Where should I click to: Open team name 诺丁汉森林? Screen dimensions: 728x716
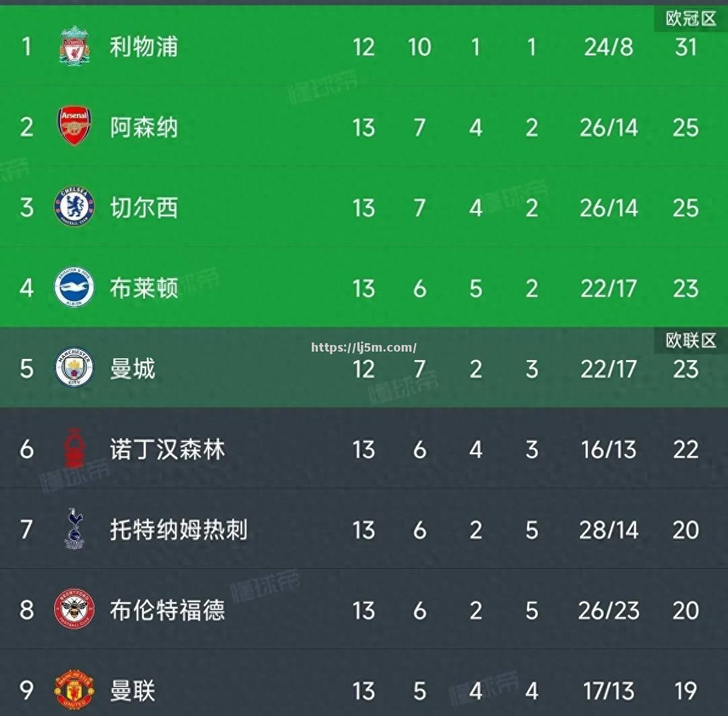pos(167,449)
